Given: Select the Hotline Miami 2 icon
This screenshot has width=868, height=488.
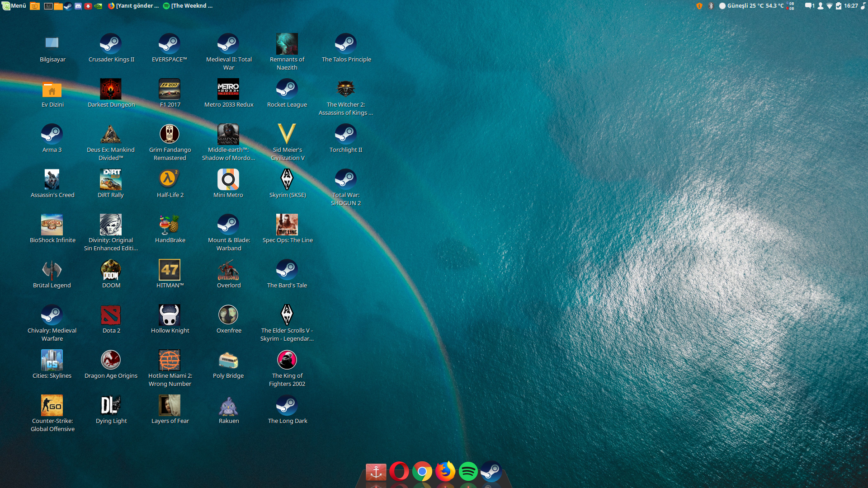Looking at the screenshot, I should [x=170, y=360].
